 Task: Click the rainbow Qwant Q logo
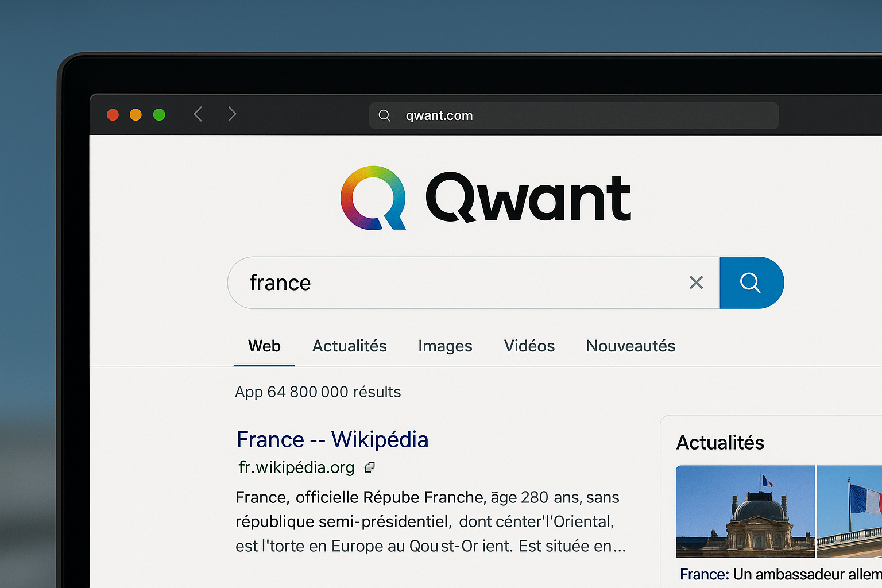coord(373,198)
